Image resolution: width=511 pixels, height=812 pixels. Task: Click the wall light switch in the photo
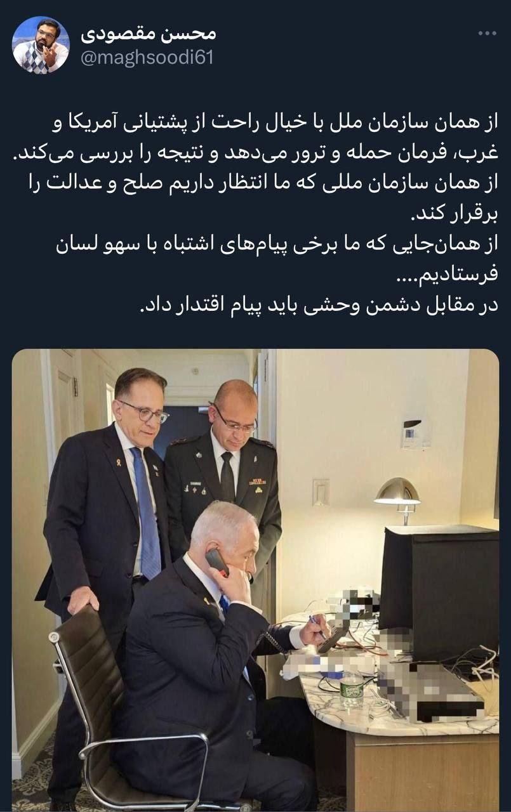(x=321, y=492)
